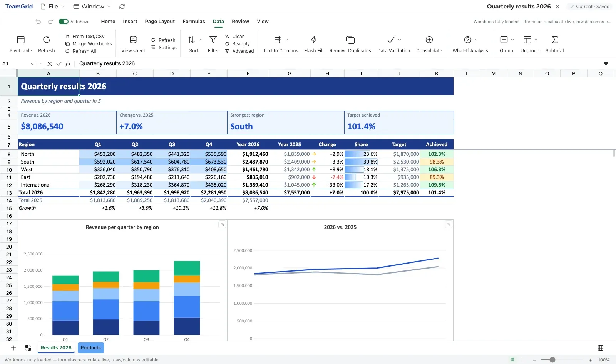
Task: Click Remove Duplicates icon
Action: (x=350, y=40)
